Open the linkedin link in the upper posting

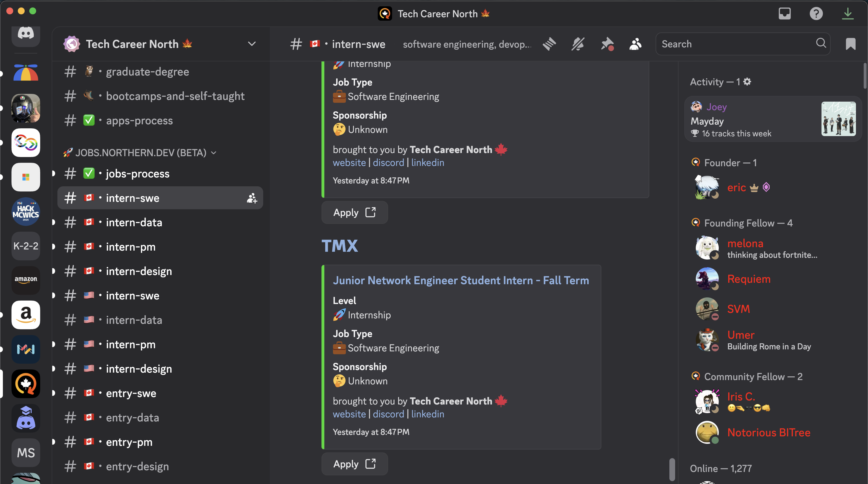tap(428, 162)
